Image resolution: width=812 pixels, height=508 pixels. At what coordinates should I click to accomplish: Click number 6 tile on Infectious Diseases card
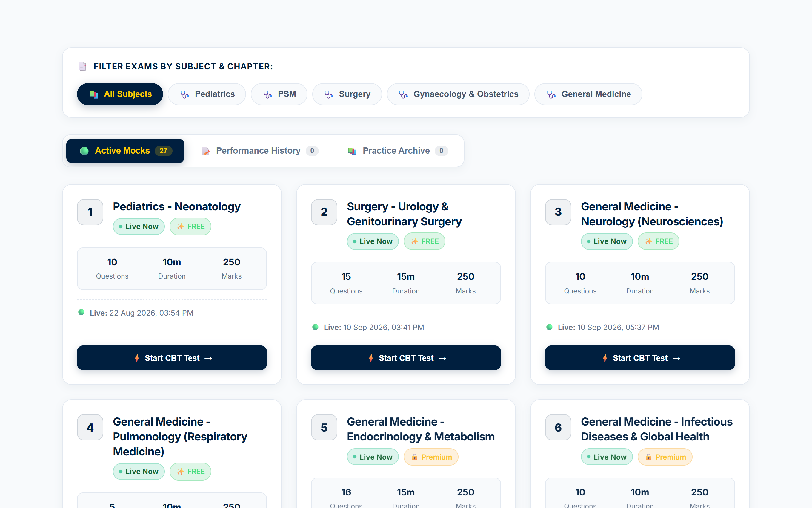558,427
